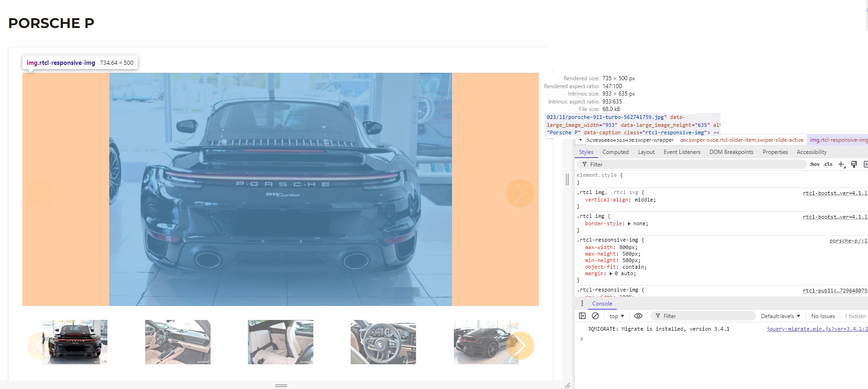Select side-view Porsche thumbnail
This screenshot has width=868, height=389.
[486, 342]
